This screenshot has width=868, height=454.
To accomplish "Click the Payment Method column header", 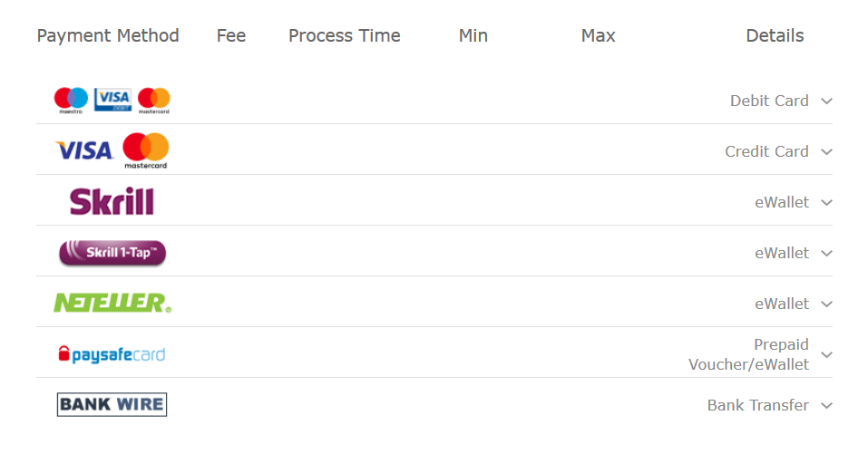I will tap(108, 35).
